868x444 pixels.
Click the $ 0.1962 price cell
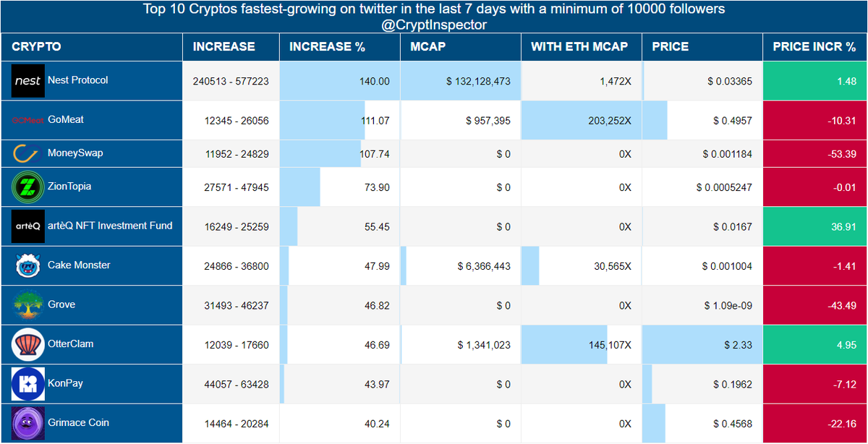point(702,384)
